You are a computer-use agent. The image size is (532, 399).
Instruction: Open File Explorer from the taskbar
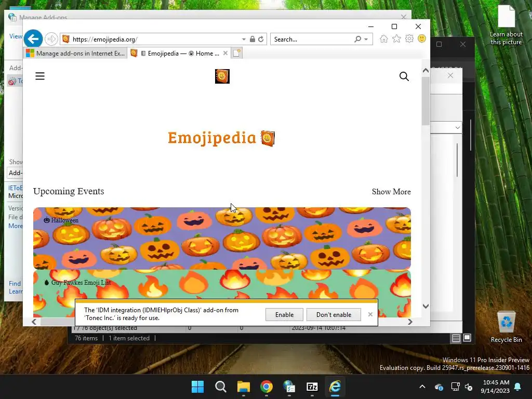(243, 387)
